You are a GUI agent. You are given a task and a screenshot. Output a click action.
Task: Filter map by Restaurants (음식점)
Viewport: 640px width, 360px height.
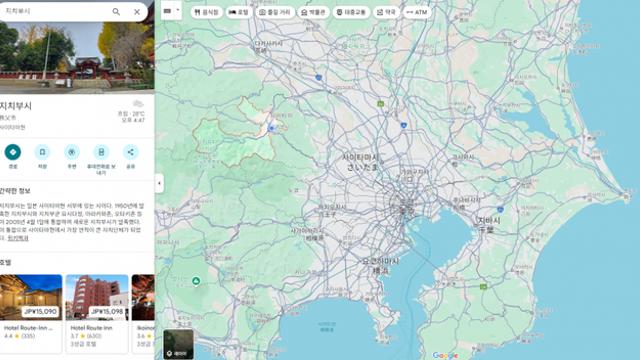point(206,12)
